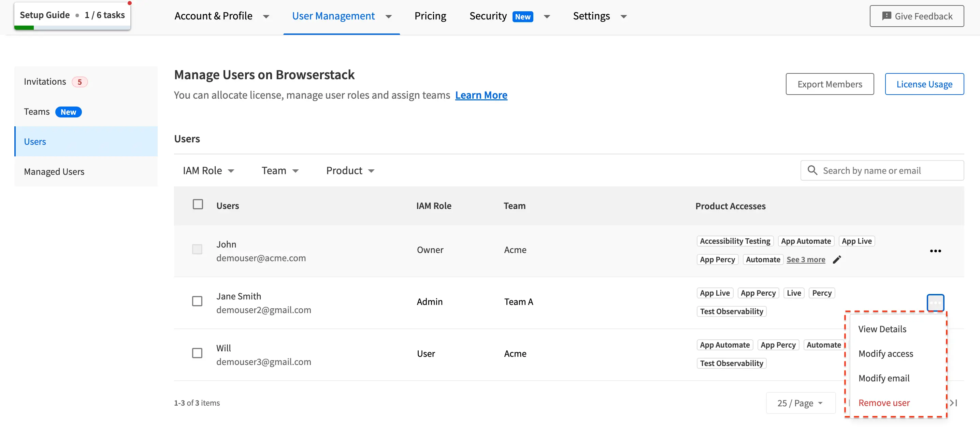Choose Remove user from context menu
This screenshot has width=980, height=435.
tap(884, 403)
